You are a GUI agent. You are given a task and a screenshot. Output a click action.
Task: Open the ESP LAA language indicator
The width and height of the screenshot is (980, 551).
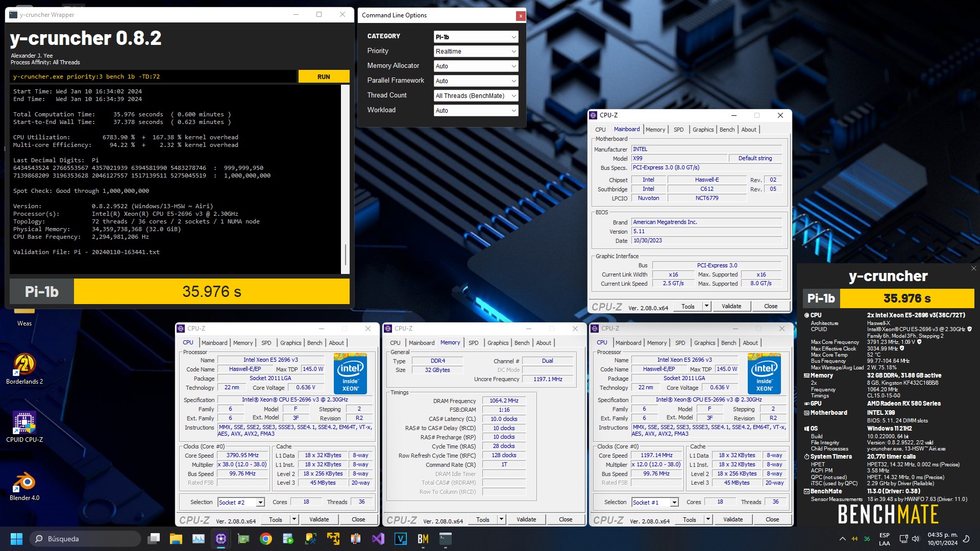[x=885, y=539]
